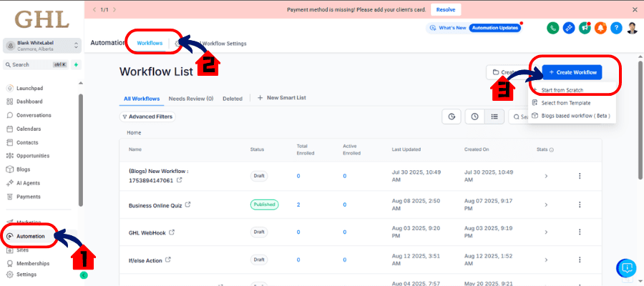The width and height of the screenshot is (644, 286).
Task: Expand stats for GHL WebHook row
Action: [x=546, y=232]
